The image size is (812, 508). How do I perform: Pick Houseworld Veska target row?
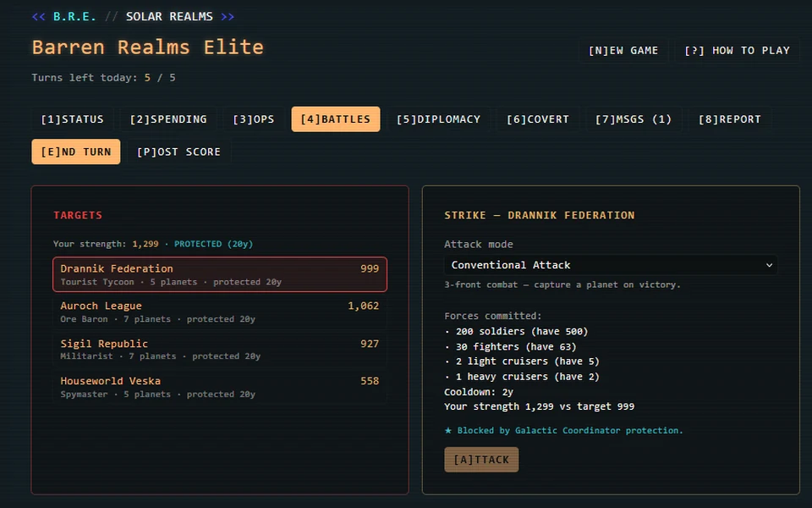[x=220, y=387]
